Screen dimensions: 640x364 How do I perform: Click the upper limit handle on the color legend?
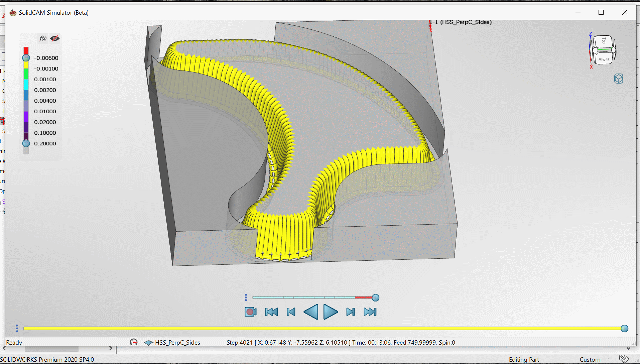click(x=26, y=58)
